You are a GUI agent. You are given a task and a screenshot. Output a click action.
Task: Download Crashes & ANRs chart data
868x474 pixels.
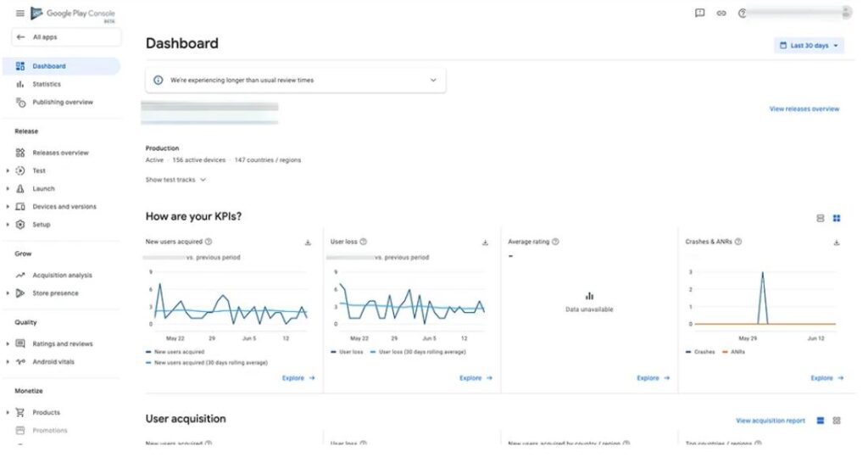pyautogui.click(x=837, y=243)
